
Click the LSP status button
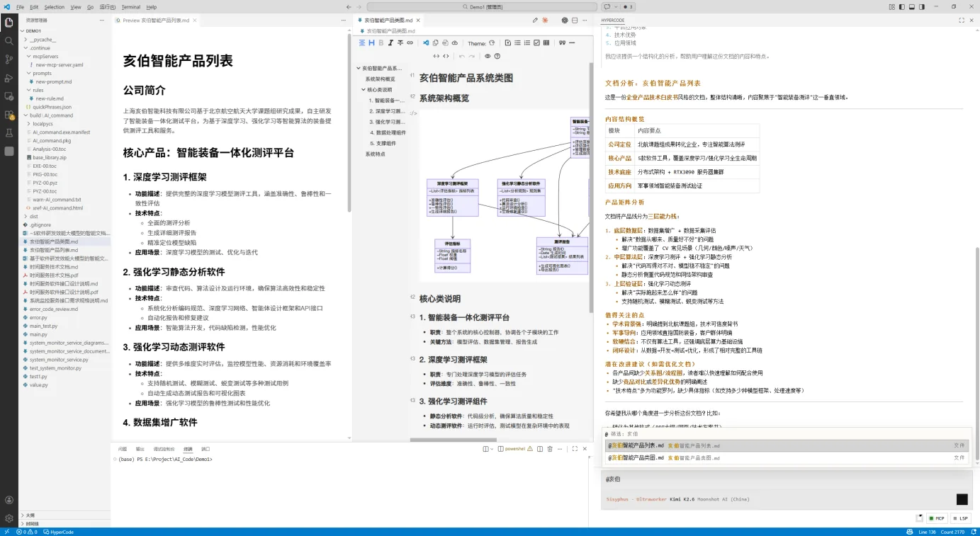coord(960,518)
